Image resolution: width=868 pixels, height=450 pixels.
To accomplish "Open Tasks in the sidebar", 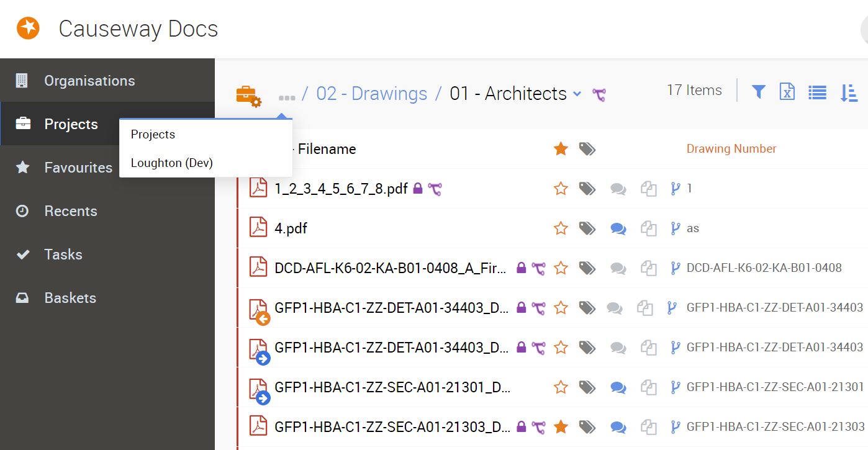I will [107, 254].
